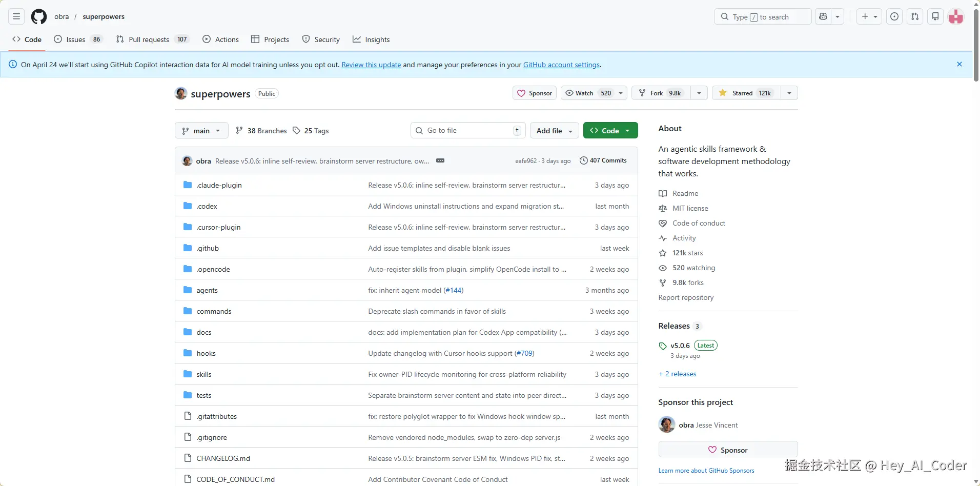Switch to the Projects tab
This screenshot has height=486, width=980.
point(270,39)
